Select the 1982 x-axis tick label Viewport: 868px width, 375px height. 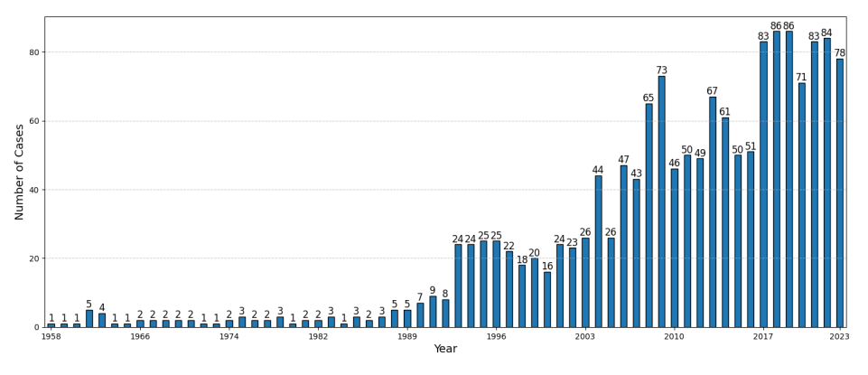pos(318,336)
